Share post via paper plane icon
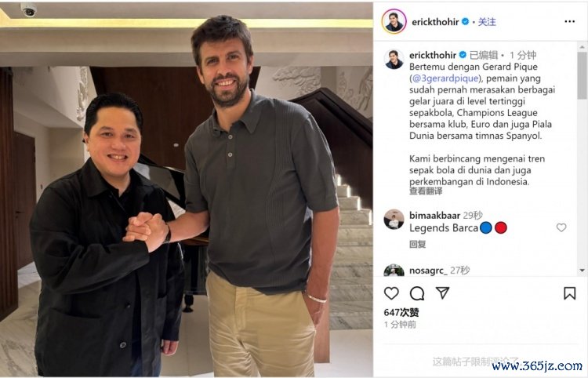The image size is (588, 378). click(442, 293)
